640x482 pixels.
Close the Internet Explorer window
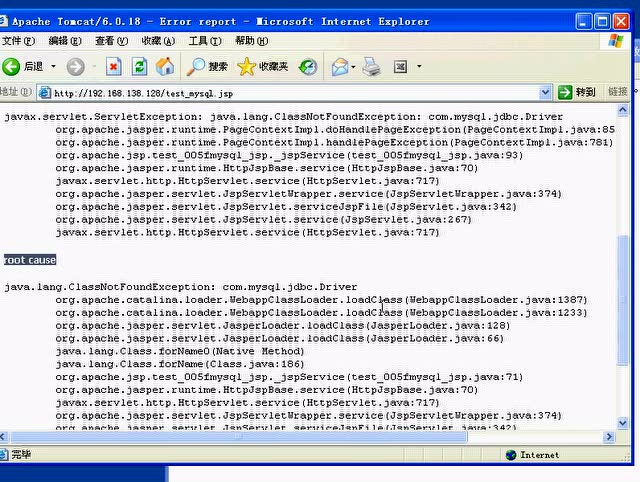pyautogui.click(x=621, y=21)
